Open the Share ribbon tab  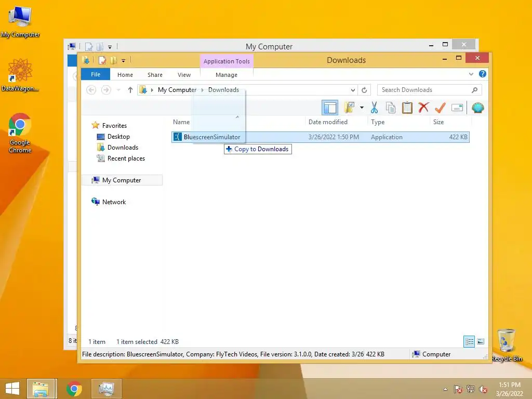point(155,75)
